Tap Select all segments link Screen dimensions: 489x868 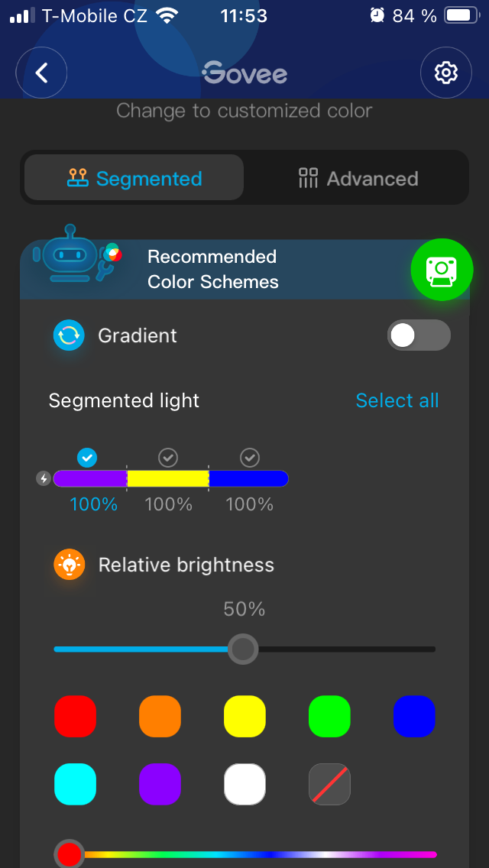point(397,400)
